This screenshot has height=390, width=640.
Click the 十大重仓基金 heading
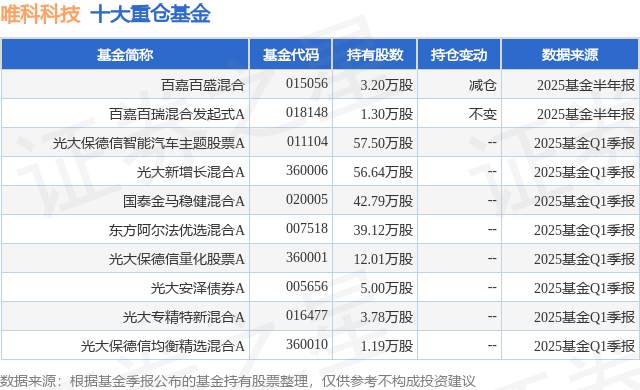150,14
